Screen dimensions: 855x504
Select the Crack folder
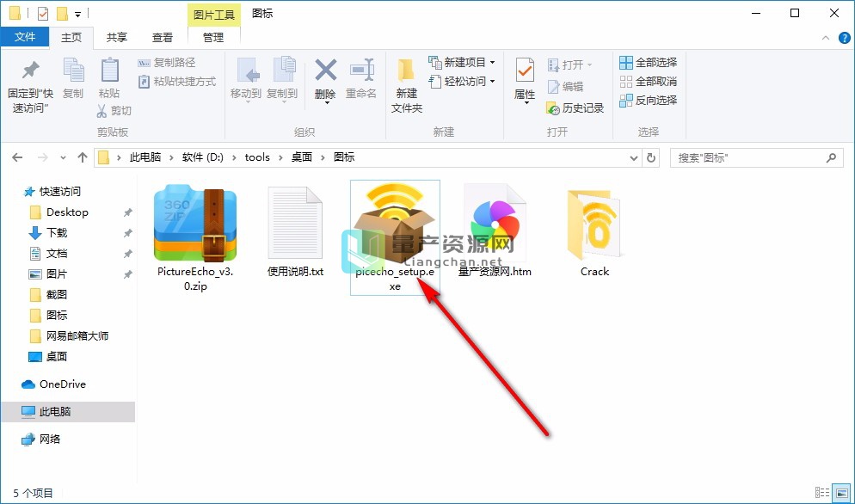(x=594, y=233)
